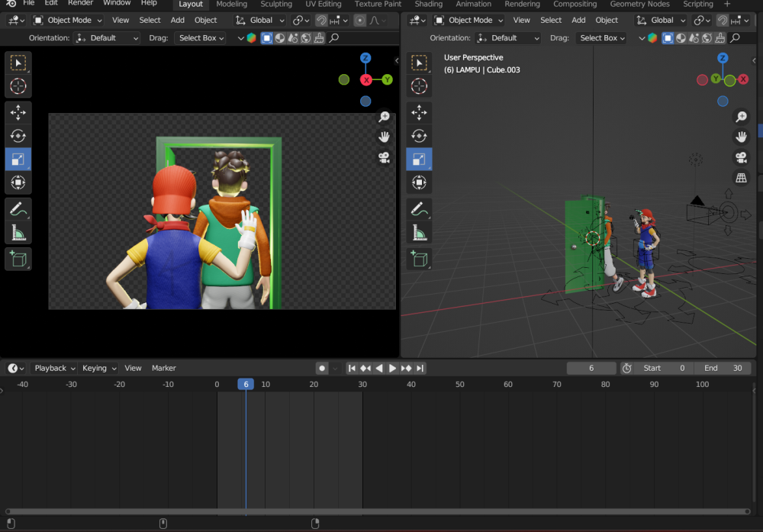Click the zoom magnifier in right viewport

[741, 117]
